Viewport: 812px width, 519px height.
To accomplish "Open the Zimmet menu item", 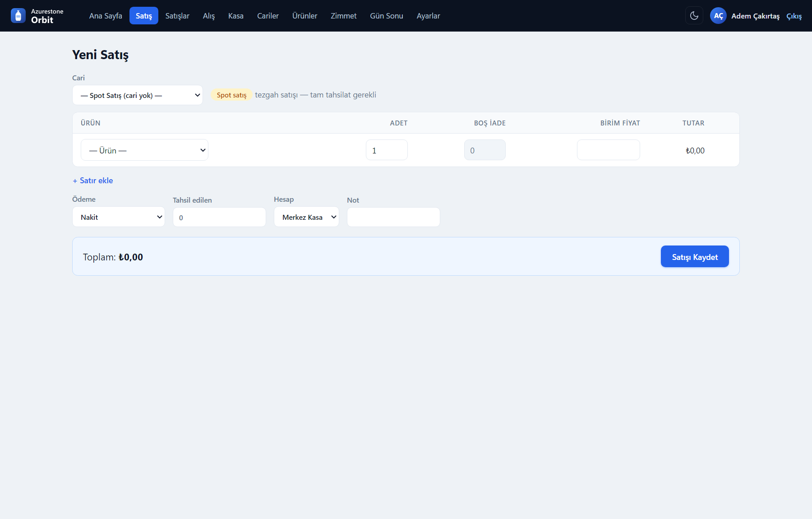I will pyautogui.click(x=344, y=16).
